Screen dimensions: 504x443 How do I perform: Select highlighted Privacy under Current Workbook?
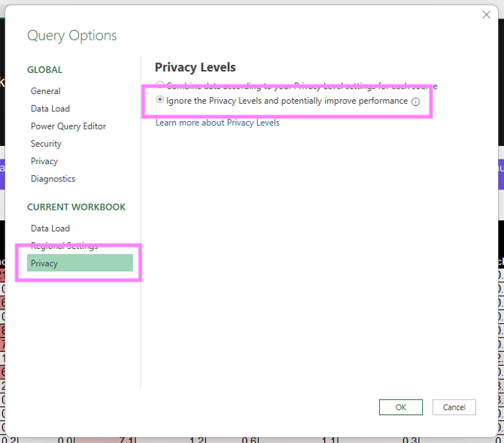[x=80, y=263]
